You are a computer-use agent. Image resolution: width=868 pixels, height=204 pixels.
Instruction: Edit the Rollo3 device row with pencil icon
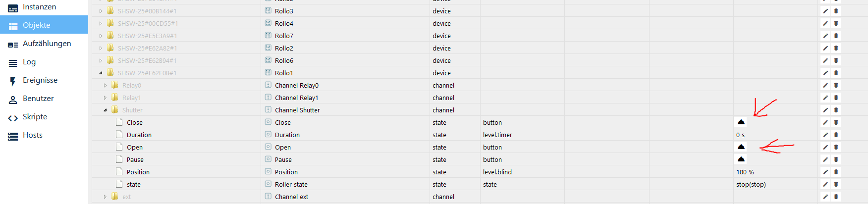pos(825,11)
